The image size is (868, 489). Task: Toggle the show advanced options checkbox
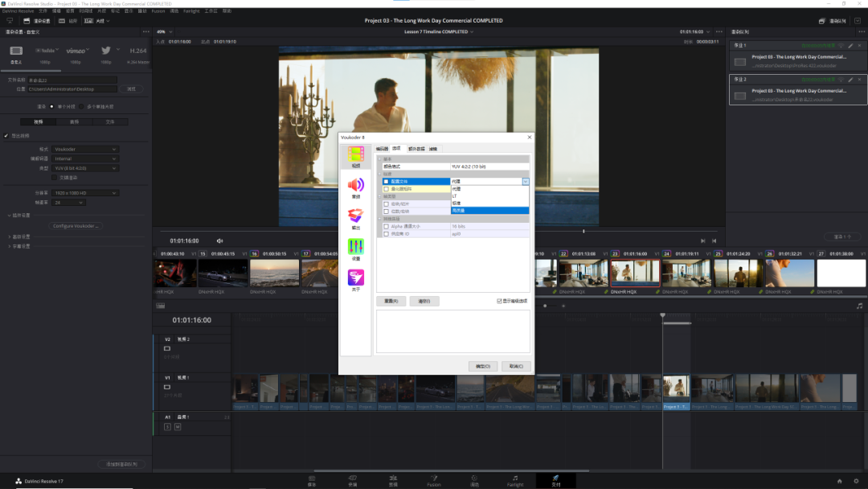coord(499,301)
